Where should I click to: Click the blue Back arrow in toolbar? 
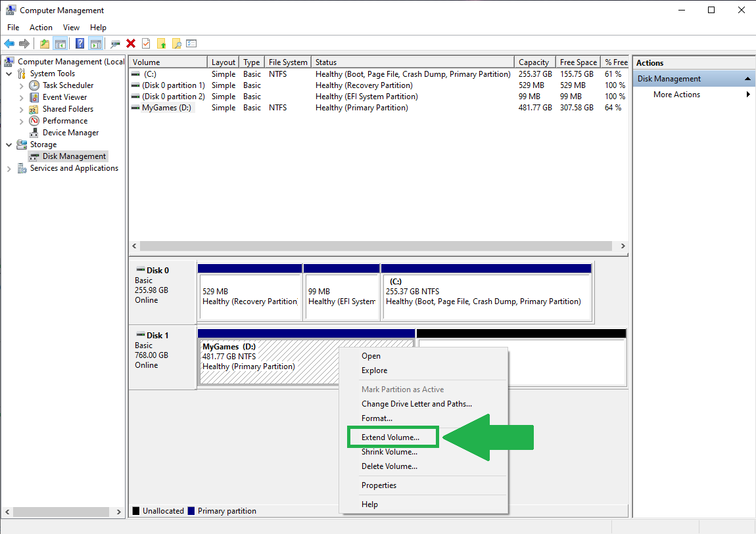9,44
